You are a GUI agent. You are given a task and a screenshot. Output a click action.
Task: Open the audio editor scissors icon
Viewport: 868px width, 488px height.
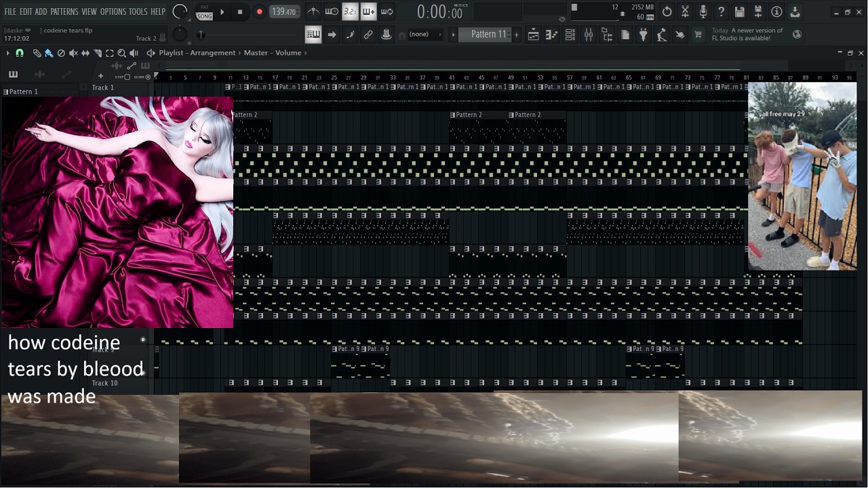tap(685, 12)
